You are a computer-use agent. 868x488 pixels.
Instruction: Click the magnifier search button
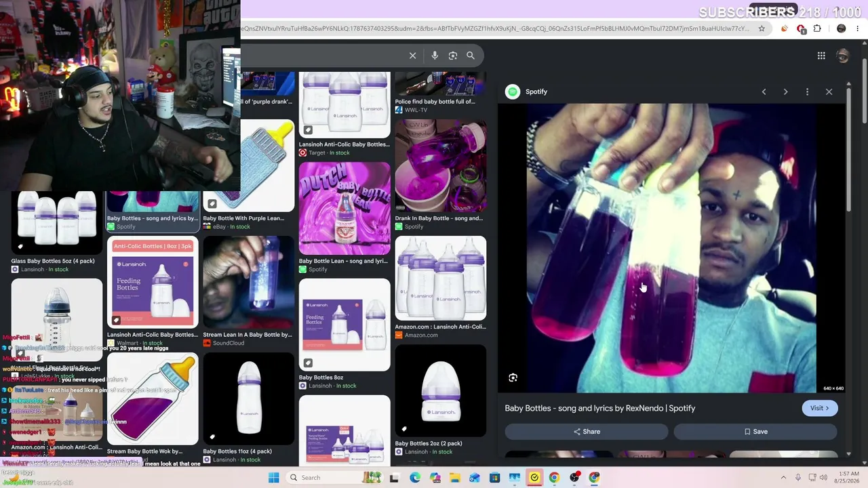[471, 56]
